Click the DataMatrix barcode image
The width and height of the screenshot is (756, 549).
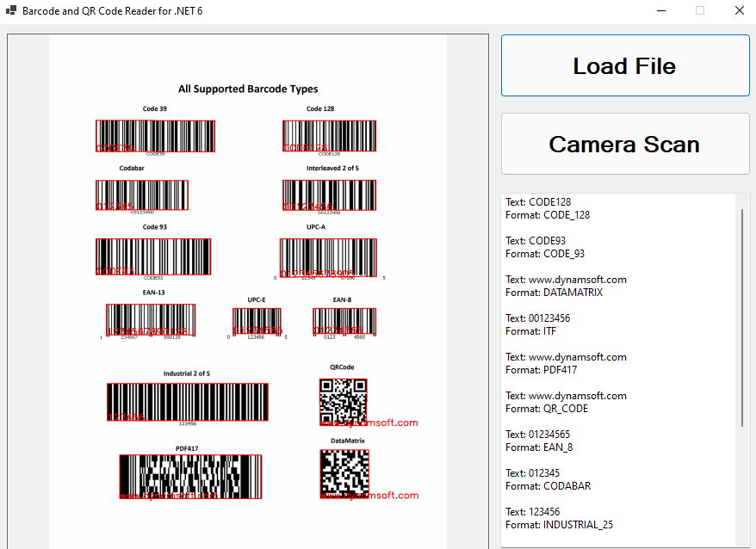pyautogui.click(x=344, y=473)
